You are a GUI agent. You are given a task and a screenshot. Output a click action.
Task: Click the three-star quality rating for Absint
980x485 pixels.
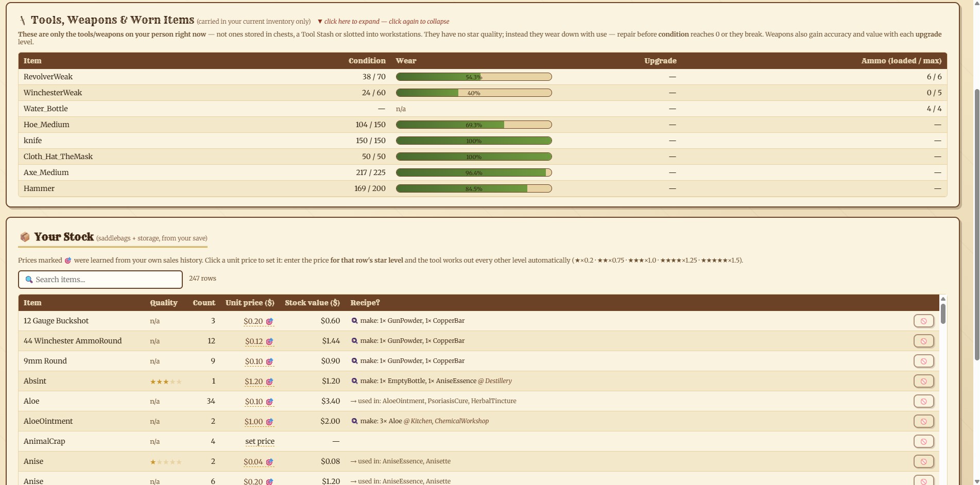point(166,382)
